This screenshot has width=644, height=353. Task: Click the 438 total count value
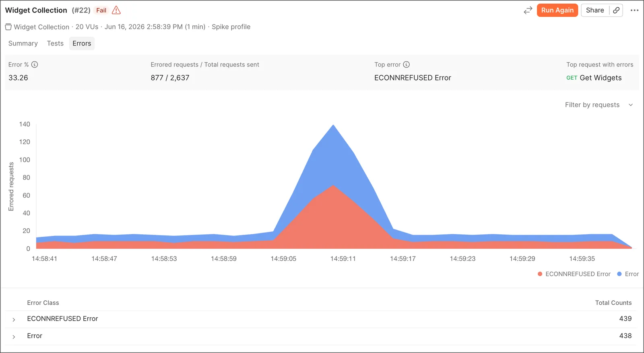click(x=625, y=336)
